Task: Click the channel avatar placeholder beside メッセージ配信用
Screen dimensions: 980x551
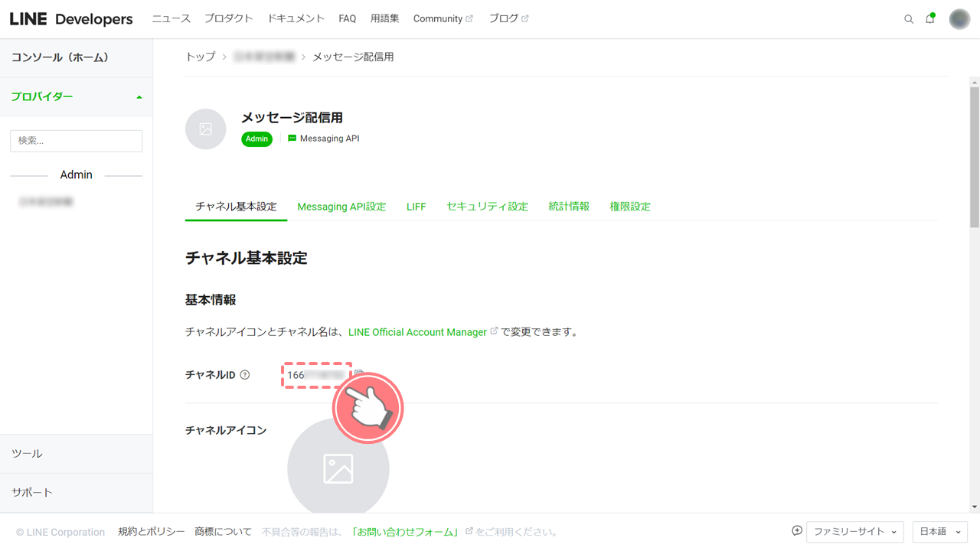Action: tap(205, 129)
